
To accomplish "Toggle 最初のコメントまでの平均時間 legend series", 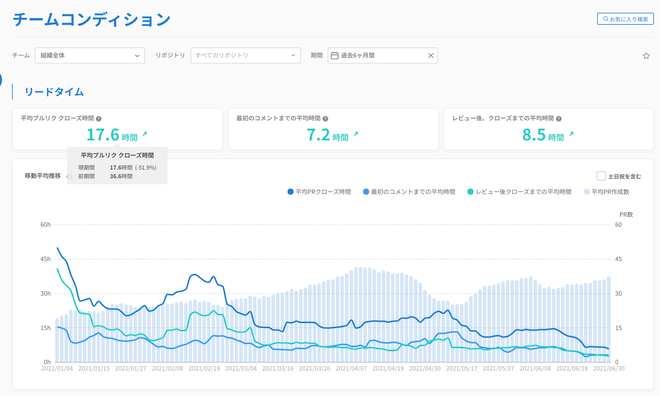I will pyautogui.click(x=409, y=192).
